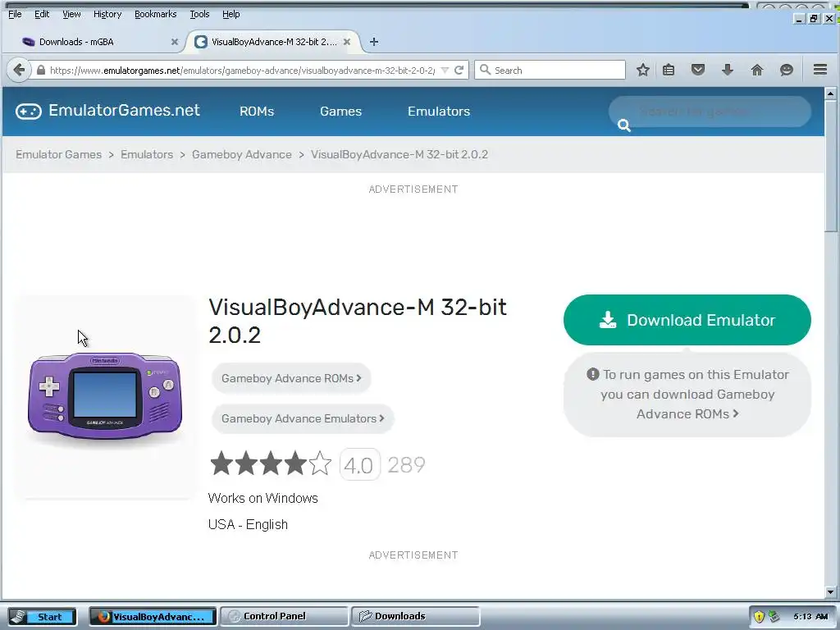The height and width of the screenshot is (630, 840).
Task: Open Emulators in site navigation
Action: coord(439,111)
